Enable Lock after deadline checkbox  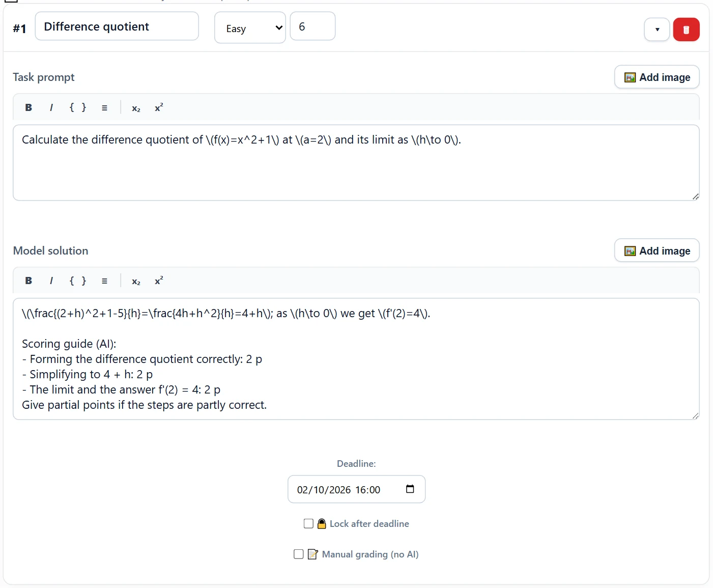point(308,523)
